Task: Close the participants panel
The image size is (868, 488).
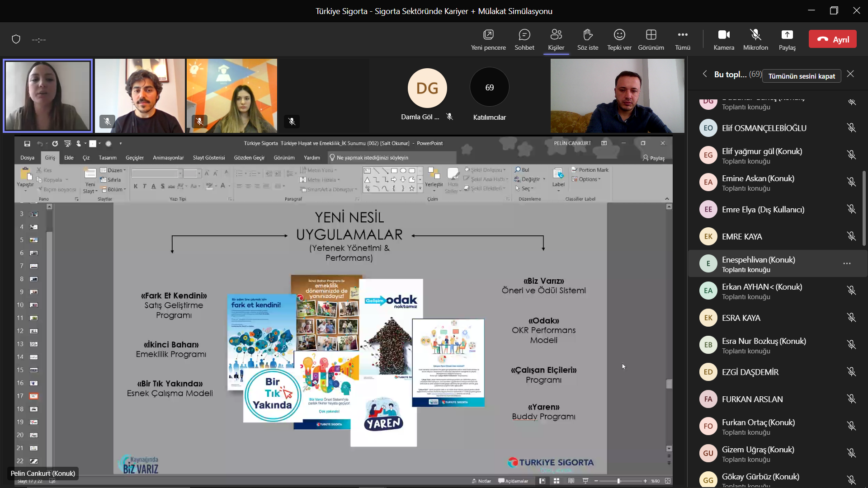Action: 850,74
